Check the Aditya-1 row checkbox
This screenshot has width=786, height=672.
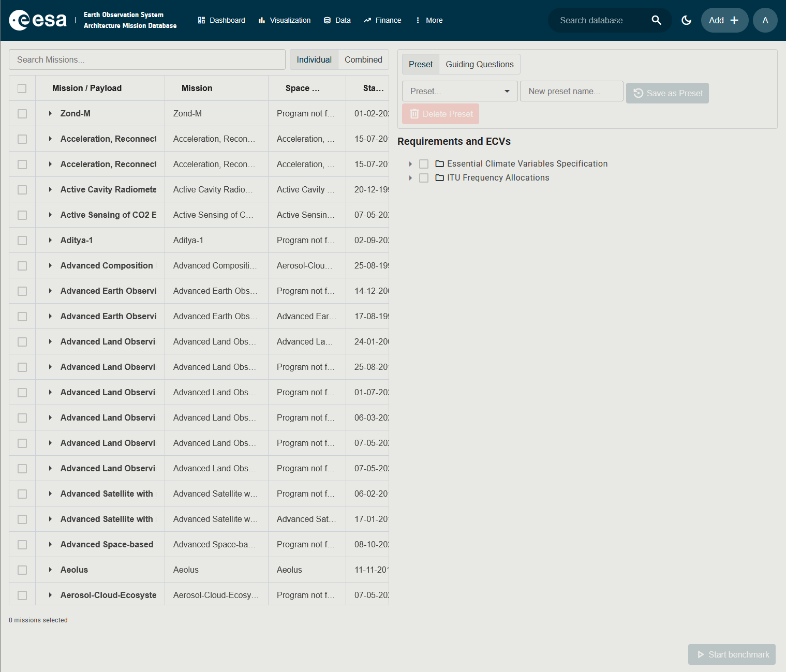[x=22, y=241]
